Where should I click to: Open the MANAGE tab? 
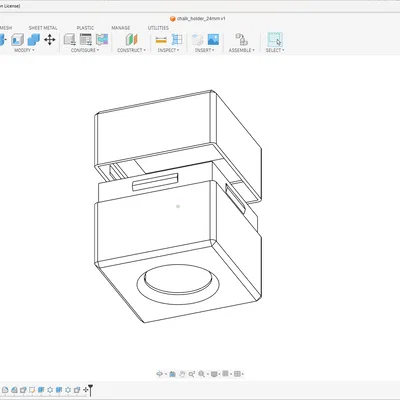tap(121, 28)
